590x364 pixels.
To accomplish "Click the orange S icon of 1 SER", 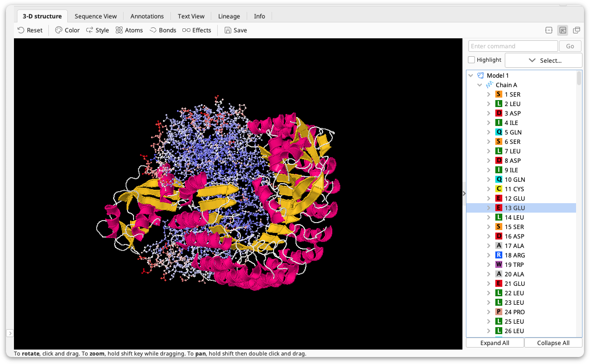I will [x=499, y=95].
